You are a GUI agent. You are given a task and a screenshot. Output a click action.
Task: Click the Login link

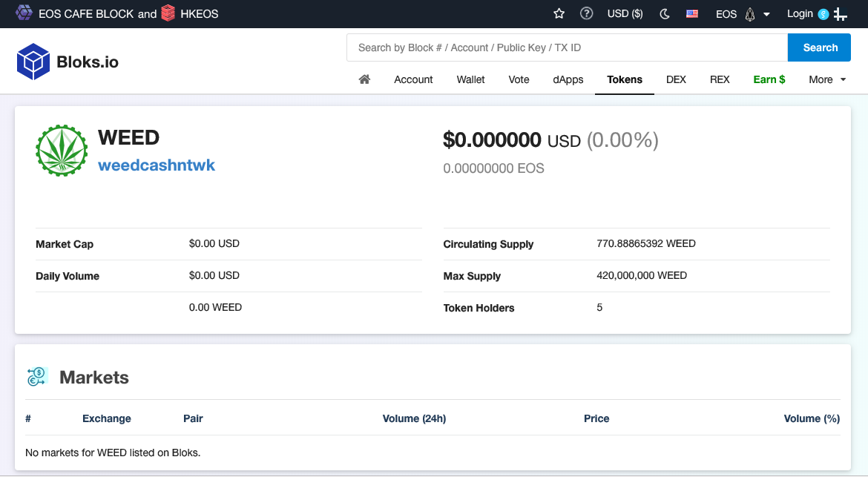point(800,14)
